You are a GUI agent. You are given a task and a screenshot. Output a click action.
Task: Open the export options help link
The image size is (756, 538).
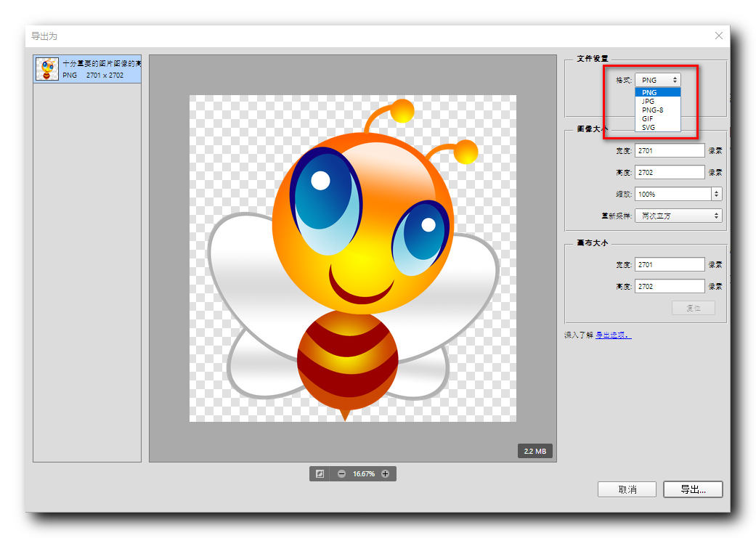point(613,335)
